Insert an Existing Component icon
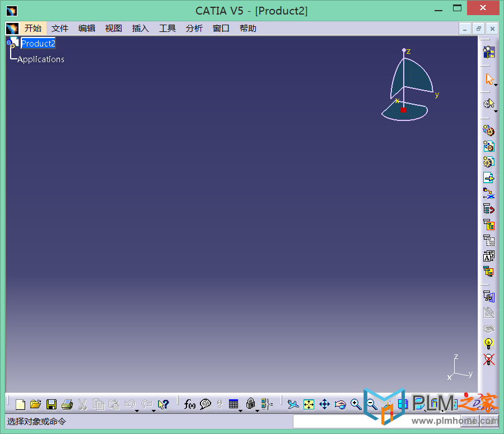The height and width of the screenshot is (434, 504). 488,178
